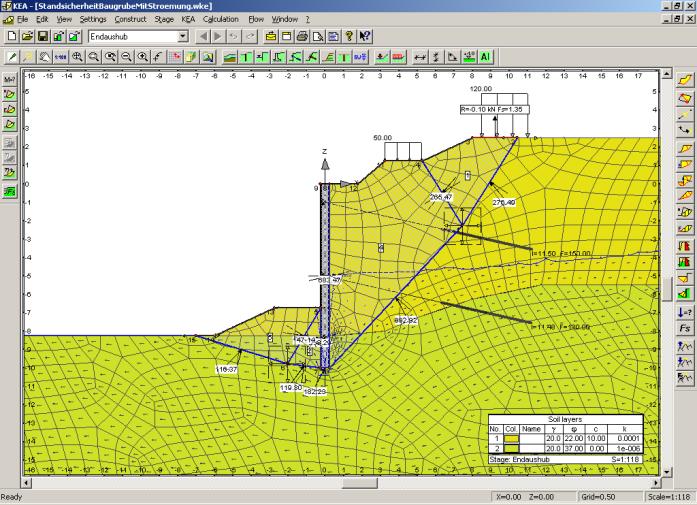
Task: Click the Print icon in toolbar
Action: 302,36
